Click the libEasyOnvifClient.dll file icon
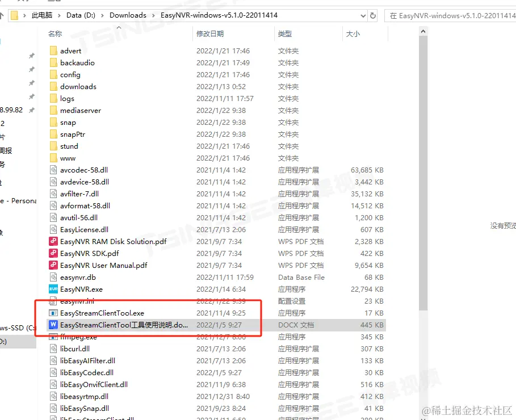Screen dimensions: 516x420 point(53,384)
